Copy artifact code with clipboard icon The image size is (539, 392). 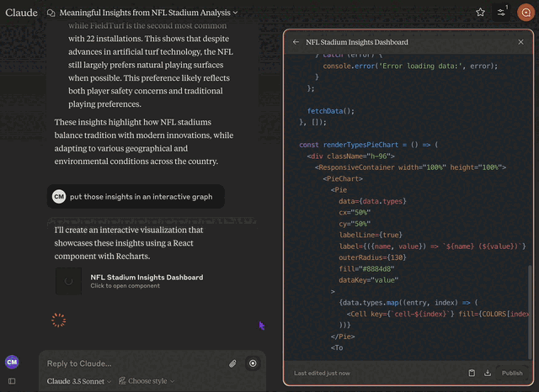pos(472,373)
